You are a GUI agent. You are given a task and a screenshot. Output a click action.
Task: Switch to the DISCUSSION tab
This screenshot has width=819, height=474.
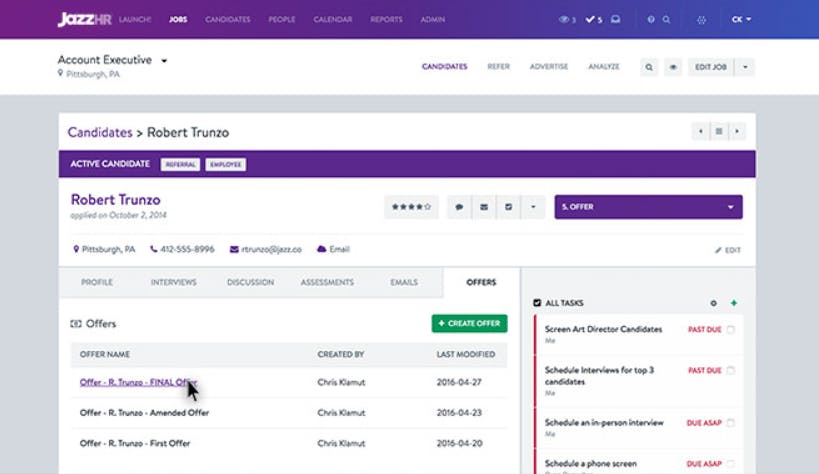(x=250, y=282)
